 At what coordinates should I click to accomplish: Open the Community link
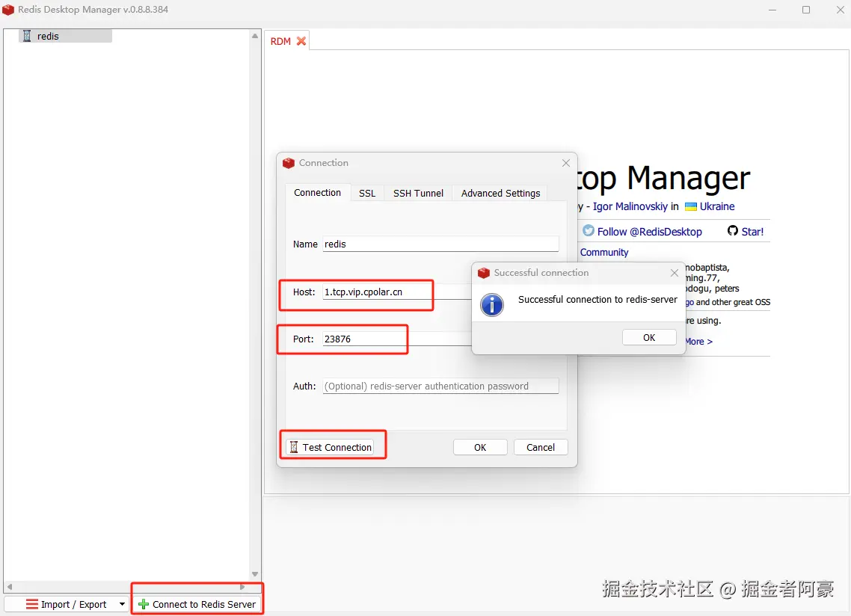[604, 253]
